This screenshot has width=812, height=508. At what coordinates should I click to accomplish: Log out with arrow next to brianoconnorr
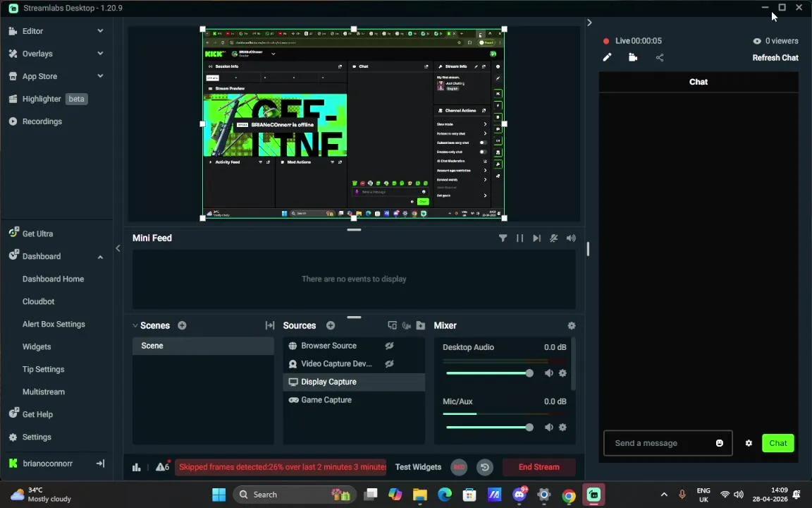[101, 464]
